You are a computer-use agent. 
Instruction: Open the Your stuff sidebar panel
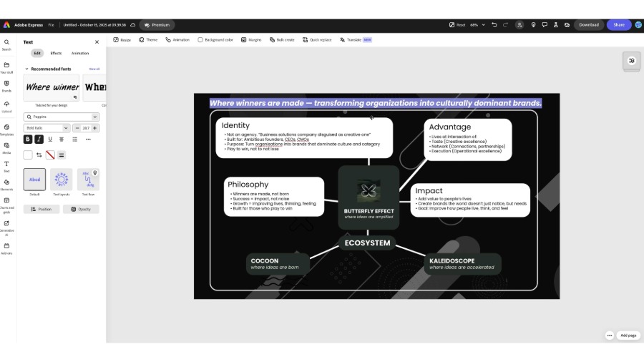click(x=6, y=68)
